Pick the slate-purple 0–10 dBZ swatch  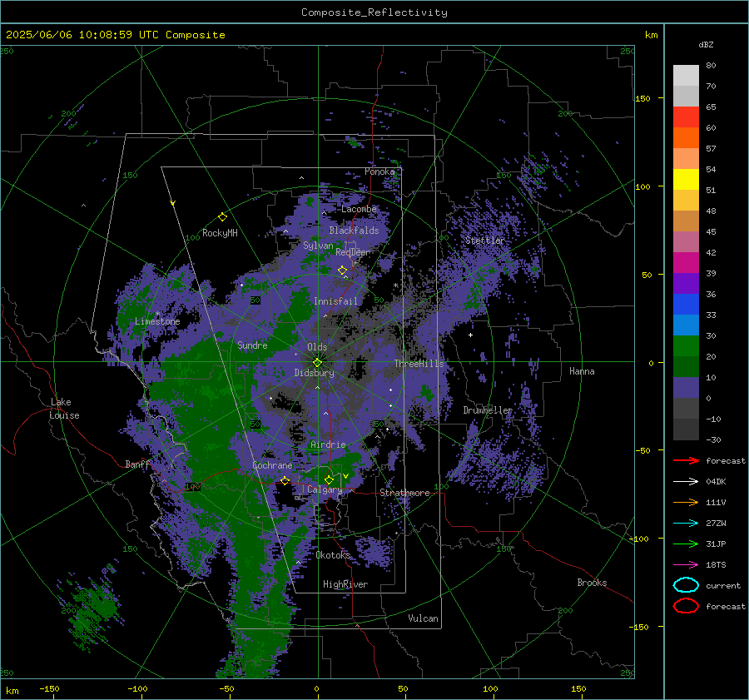pos(686,388)
